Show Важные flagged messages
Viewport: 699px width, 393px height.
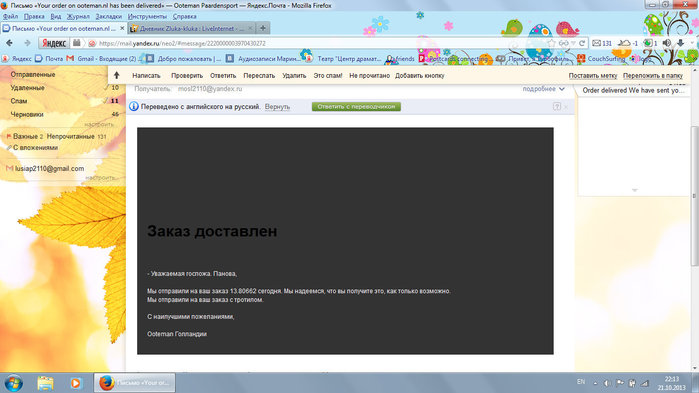click(x=25, y=136)
